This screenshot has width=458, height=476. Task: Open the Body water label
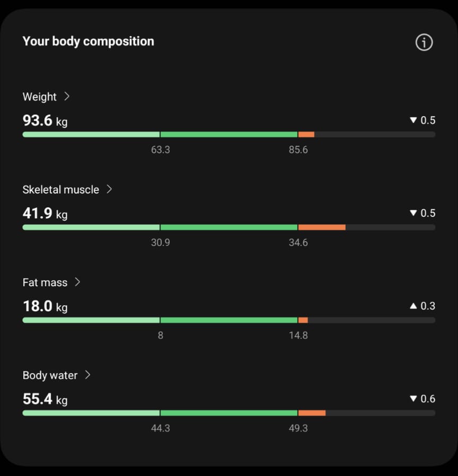click(x=50, y=375)
